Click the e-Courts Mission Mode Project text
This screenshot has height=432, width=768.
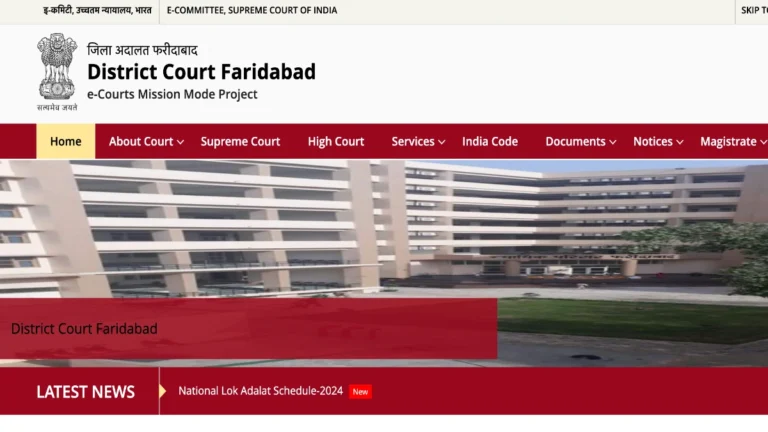pos(172,94)
